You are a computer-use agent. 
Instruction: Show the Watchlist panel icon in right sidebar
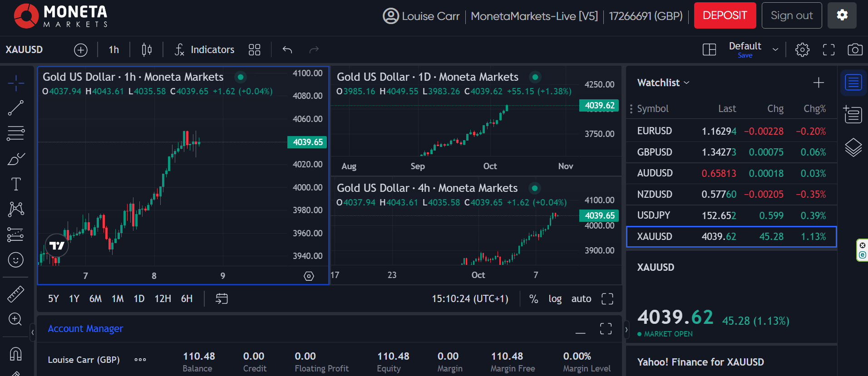pos(853,83)
